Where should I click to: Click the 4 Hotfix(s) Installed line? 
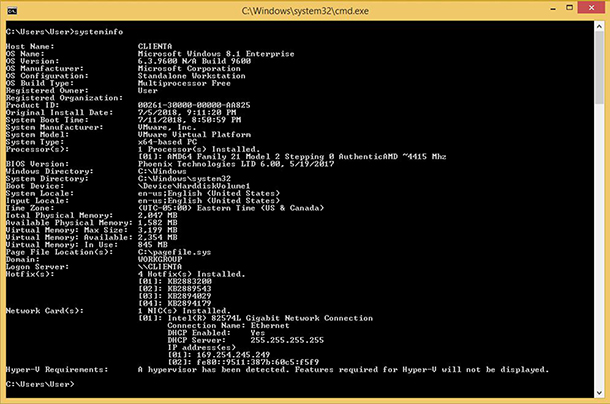pyautogui.click(x=191, y=274)
